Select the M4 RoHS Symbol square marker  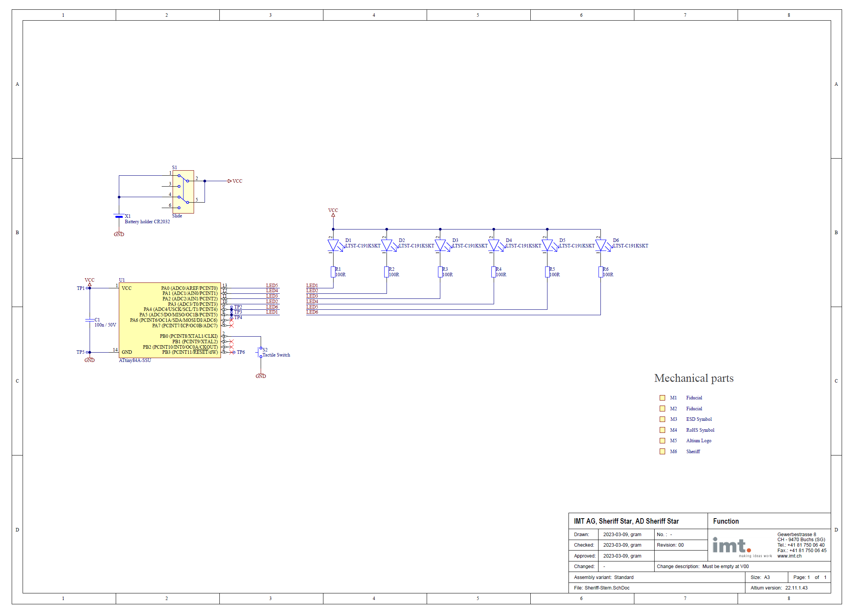(662, 430)
